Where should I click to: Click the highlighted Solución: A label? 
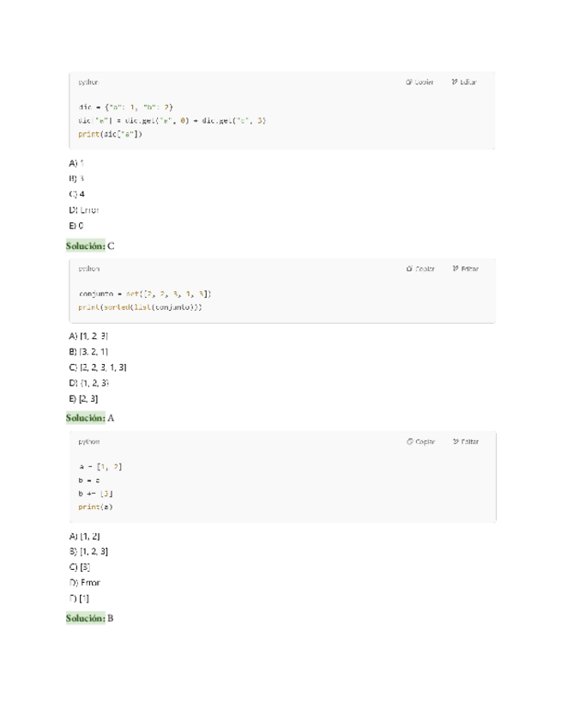click(x=89, y=418)
